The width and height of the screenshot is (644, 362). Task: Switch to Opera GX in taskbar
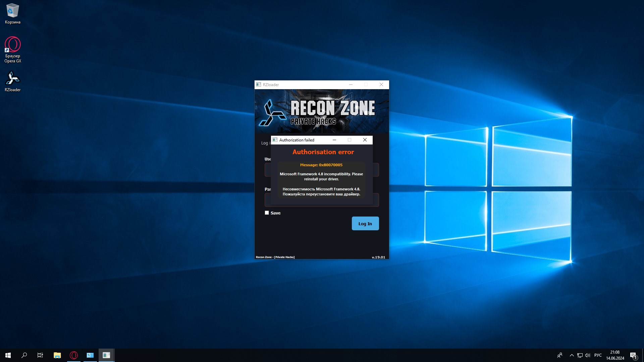click(74, 355)
